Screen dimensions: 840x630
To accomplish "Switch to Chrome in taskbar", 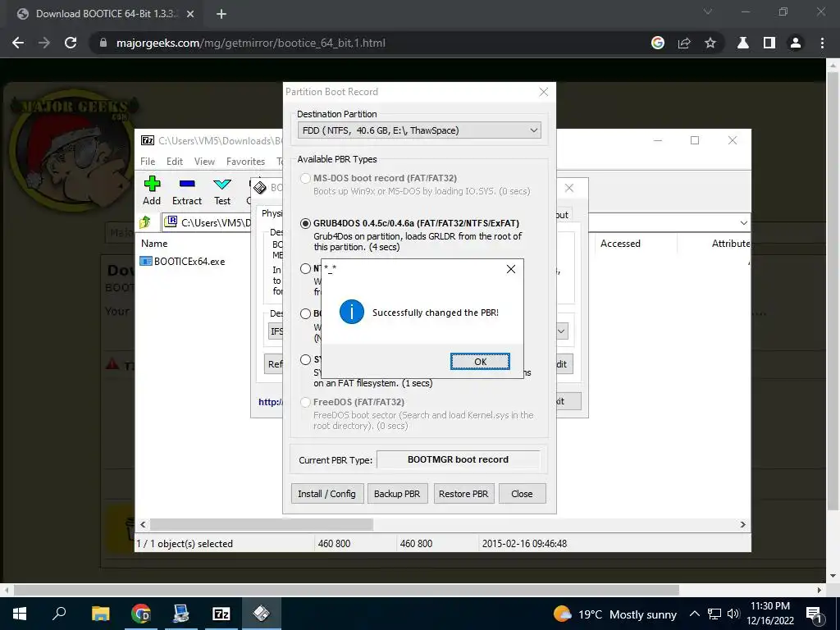I will pyautogui.click(x=141, y=614).
